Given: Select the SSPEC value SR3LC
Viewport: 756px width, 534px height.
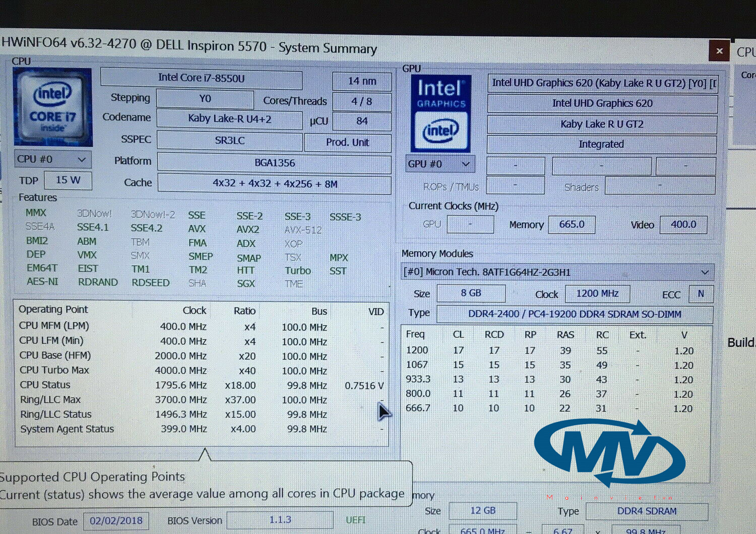Looking at the screenshot, I should pyautogui.click(x=229, y=141).
